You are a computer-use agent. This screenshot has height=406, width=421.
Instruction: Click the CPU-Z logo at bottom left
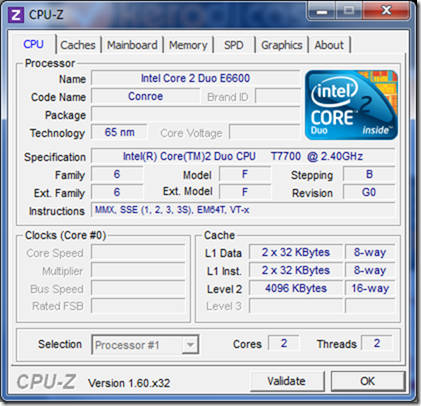pos(46,381)
